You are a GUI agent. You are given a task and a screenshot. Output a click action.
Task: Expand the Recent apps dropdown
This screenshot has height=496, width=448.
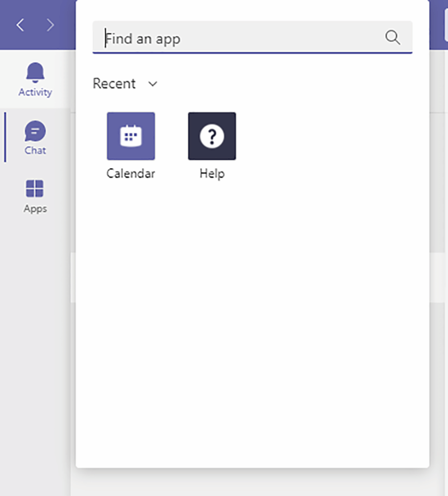152,84
